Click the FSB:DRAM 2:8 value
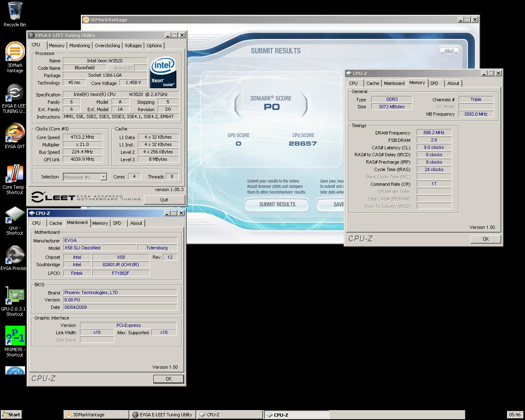This screenshot has height=420, width=525. click(x=434, y=140)
